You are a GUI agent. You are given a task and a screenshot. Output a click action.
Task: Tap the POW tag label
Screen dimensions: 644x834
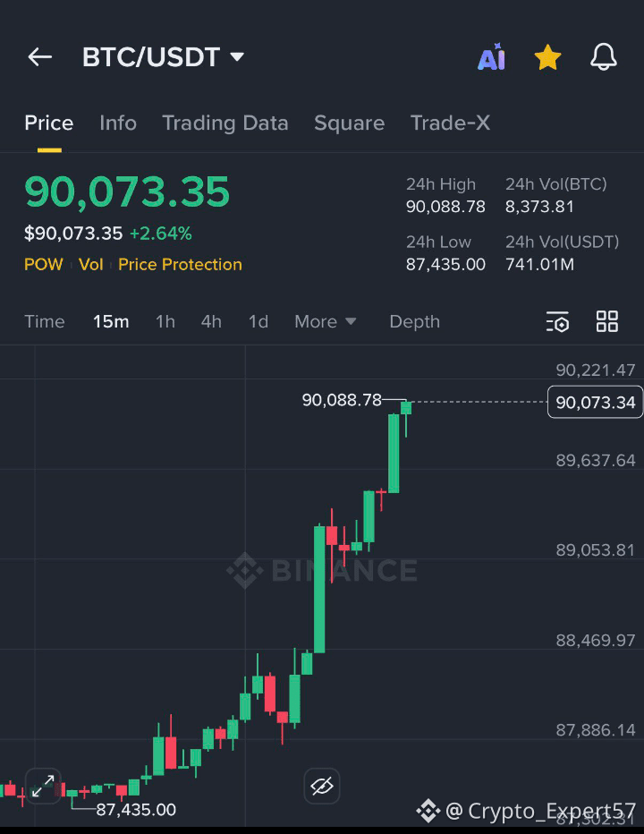point(44,264)
